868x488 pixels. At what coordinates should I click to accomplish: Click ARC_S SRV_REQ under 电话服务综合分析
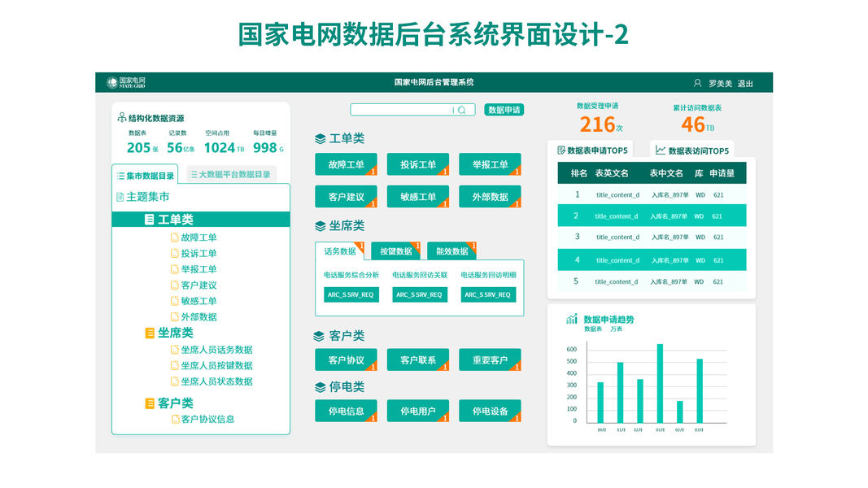tap(351, 295)
